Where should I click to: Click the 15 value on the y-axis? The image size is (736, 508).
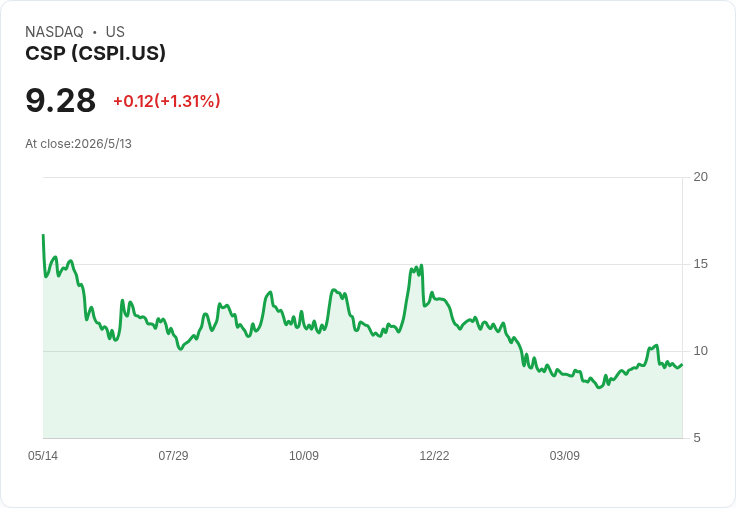[700, 264]
